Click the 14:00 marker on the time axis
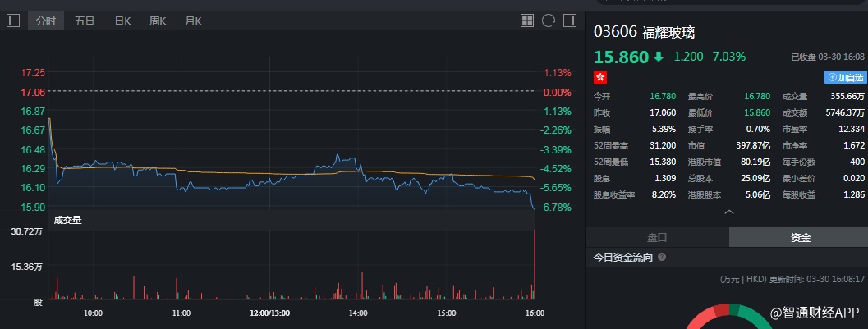Viewport: 868px width, 329px height. pyautogui.click(x=358, y=313)
